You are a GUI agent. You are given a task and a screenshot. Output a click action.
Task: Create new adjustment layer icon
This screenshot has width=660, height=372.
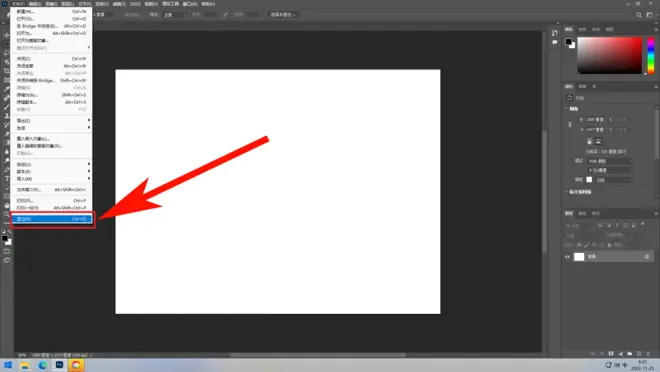pos(620,353)
